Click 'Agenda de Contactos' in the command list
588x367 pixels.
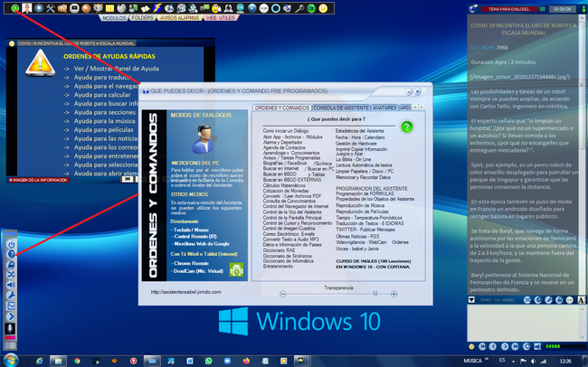(x=284, y=147)
